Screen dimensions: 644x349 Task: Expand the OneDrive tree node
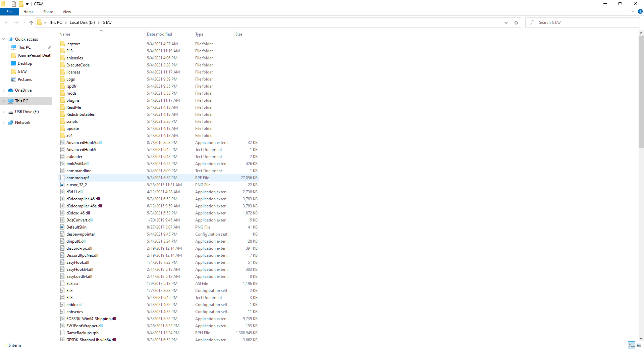tap(4, 90)
